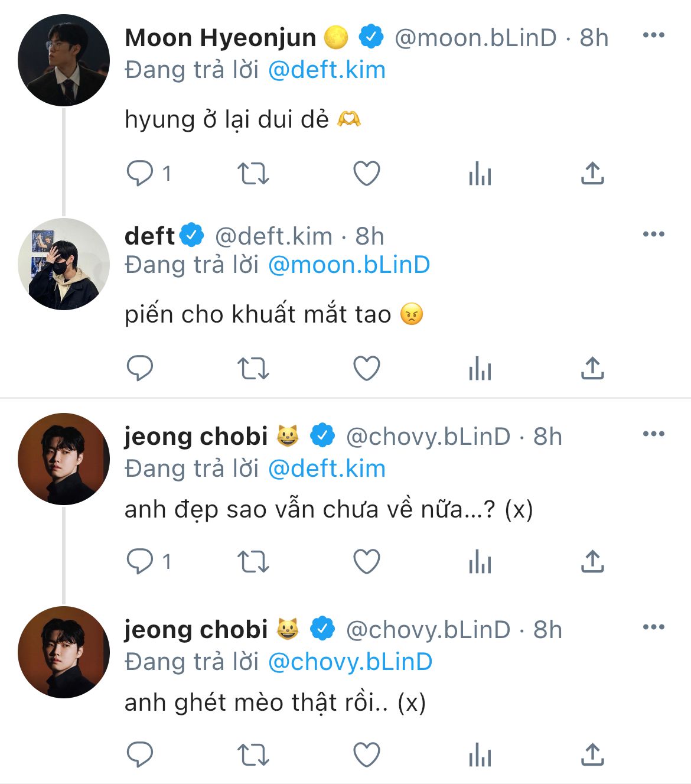The height and width of the screenshot is (784, 691).
Task: Like deft's "piến cho khuất" tweet
Action: pos(366,368)
